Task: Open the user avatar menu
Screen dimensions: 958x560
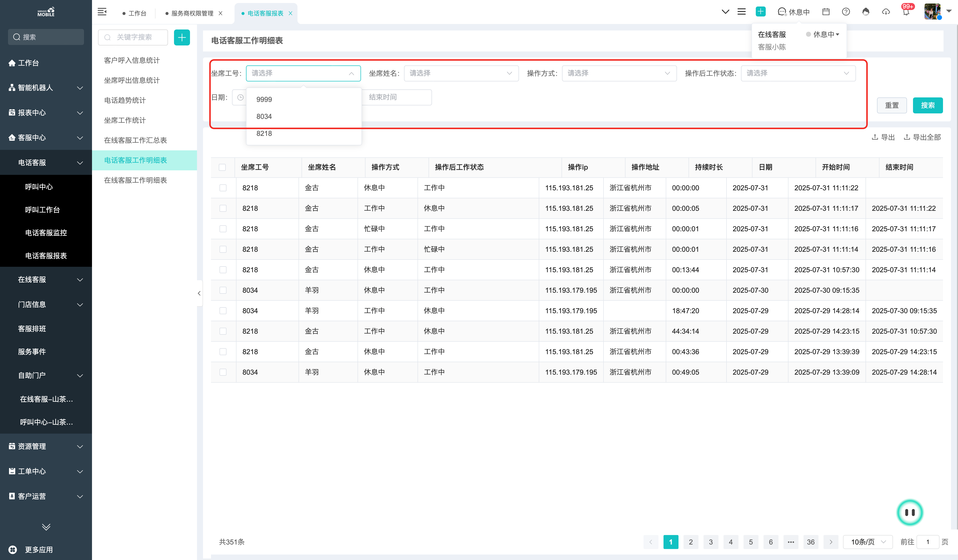Action: coord(932,12)
